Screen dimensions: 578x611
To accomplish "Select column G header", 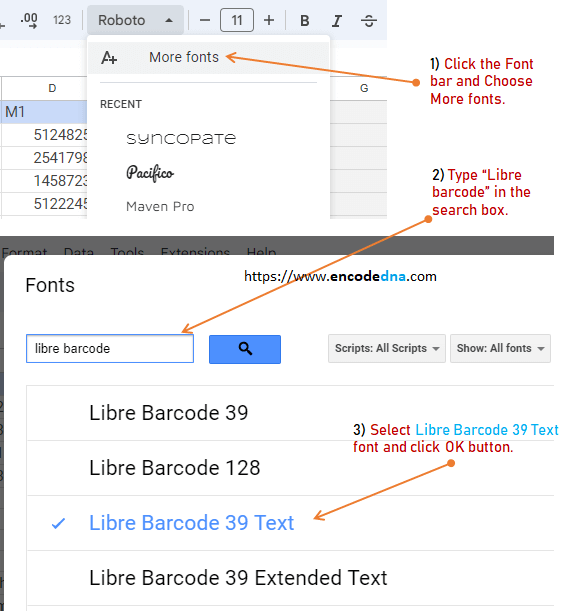I will click(364, 88).
